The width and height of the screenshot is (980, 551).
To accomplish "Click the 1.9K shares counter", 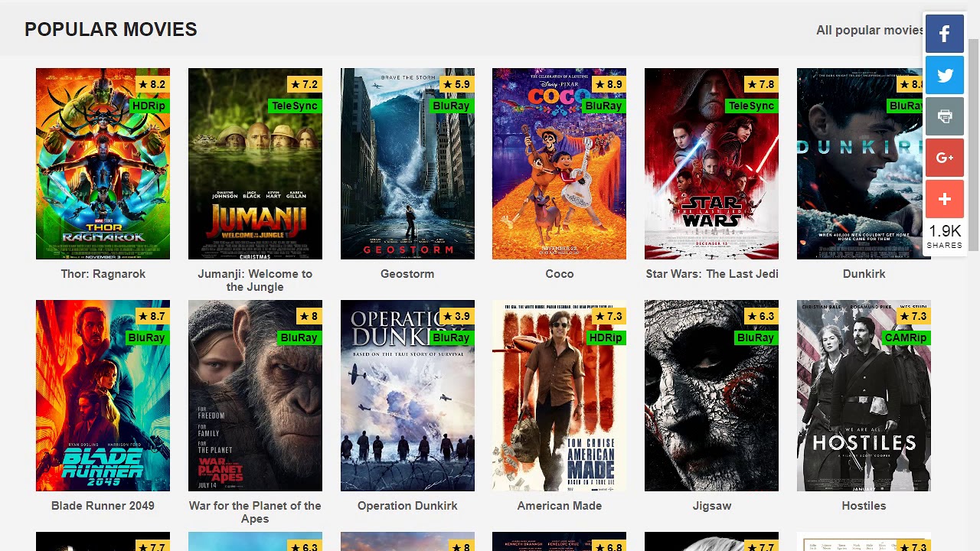I will 945,236.
